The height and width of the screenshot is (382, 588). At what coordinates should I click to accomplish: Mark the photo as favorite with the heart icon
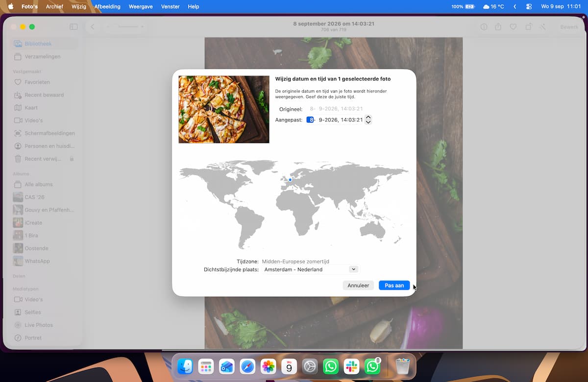point(513,27)
